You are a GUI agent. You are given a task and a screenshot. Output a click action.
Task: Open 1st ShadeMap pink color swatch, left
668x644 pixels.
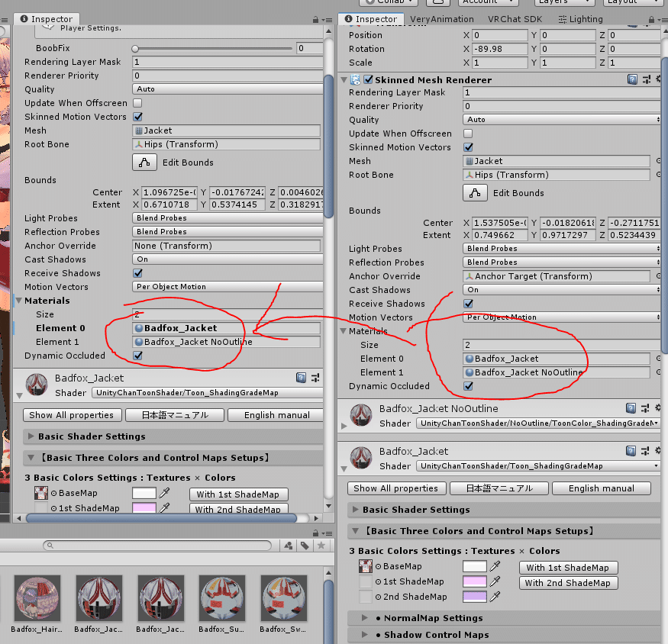(x=144, y=507)
